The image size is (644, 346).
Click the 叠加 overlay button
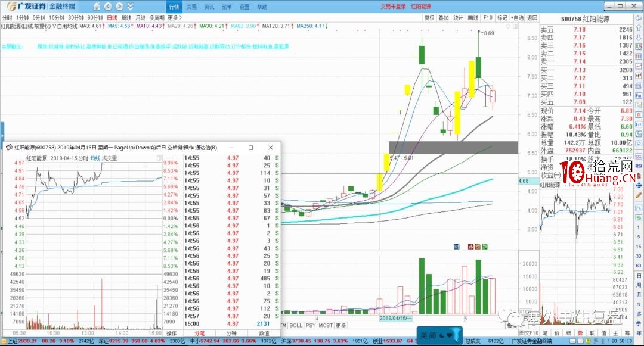pos(444,18)
